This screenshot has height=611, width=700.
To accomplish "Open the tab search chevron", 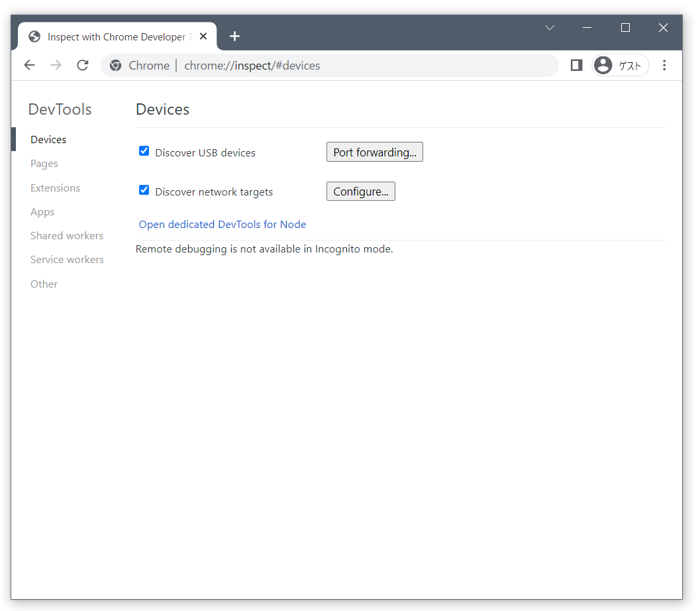I will pyautogui.click(x=550, y=28).
